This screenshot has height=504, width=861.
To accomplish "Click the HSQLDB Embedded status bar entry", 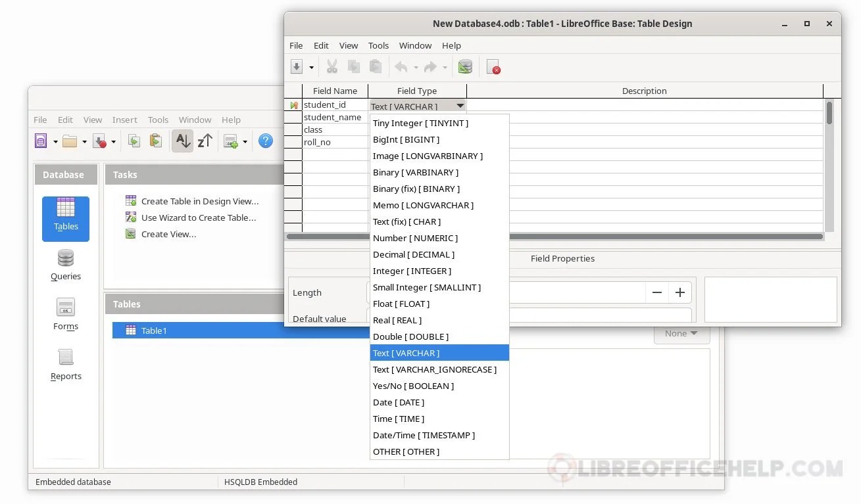I will [x=260, y=482].
